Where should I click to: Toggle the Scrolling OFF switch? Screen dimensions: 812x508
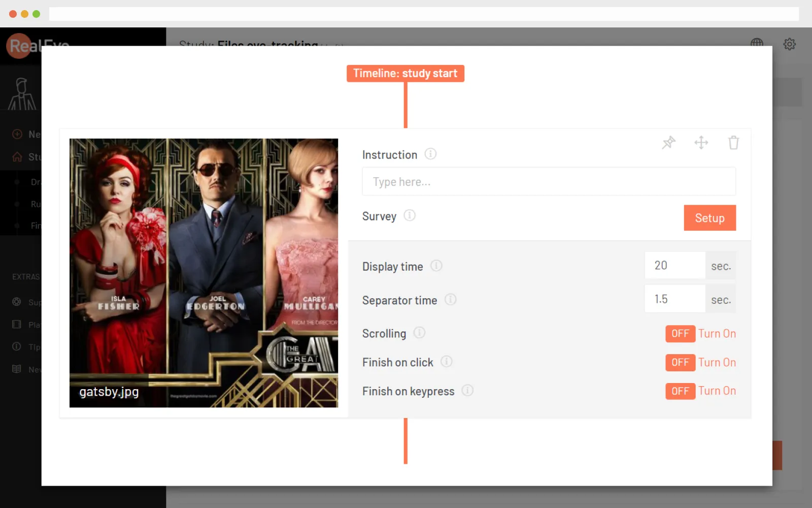point(680,334)
